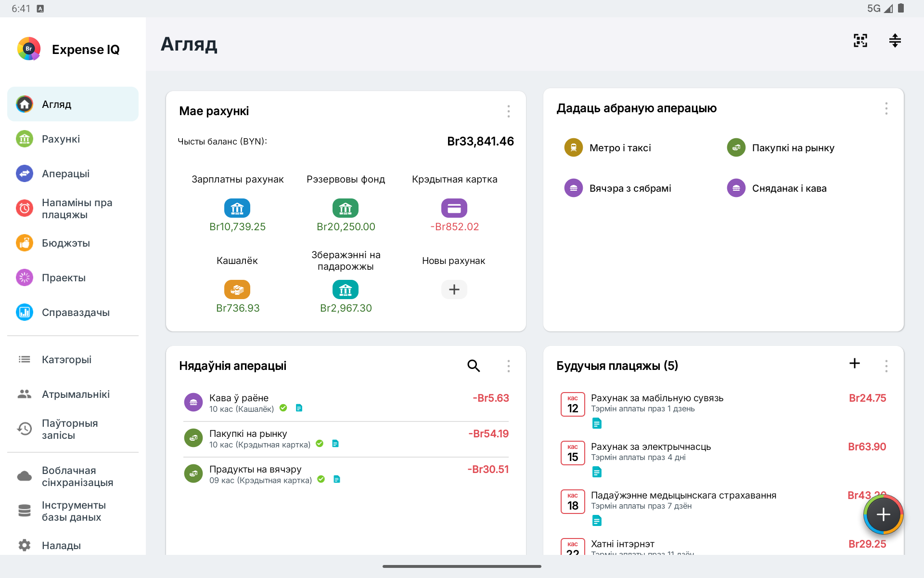The image size is (924, 578).
Task: Open Крэдытная картка account icon
Action: 454,208
